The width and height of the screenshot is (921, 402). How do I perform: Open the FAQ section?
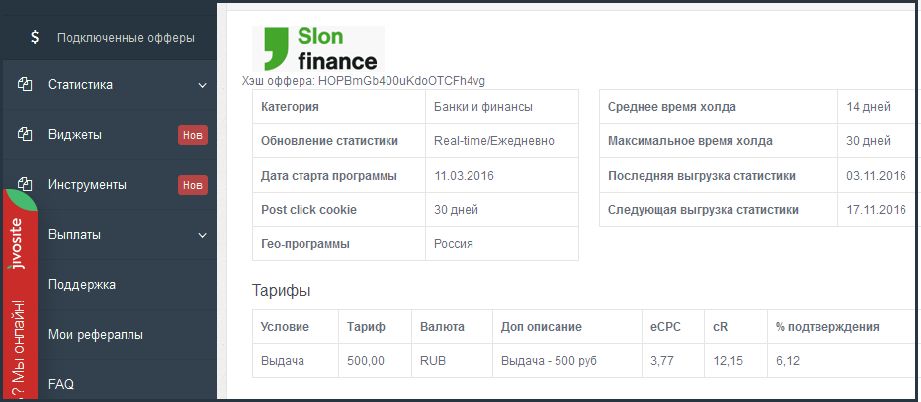[61, 384]
